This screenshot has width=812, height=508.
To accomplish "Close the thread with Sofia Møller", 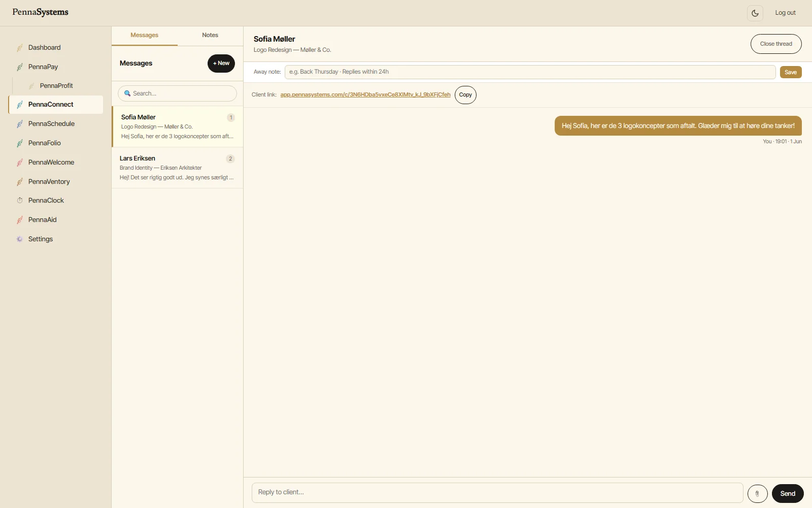I will tap(776, 44).
